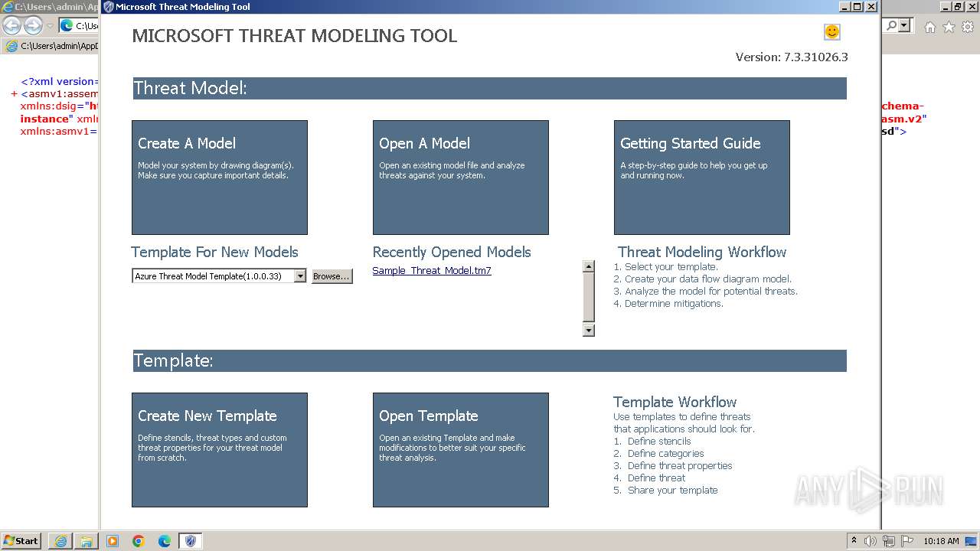Click the Browse... button for templates
The image size is (980, 551).
[x=332, y=276]
